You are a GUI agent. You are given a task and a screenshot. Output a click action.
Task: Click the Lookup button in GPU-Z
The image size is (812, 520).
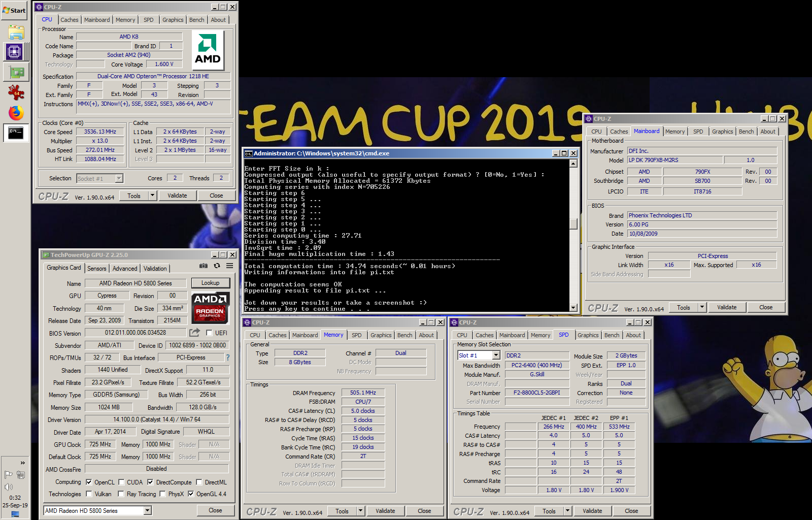[211, 283]
